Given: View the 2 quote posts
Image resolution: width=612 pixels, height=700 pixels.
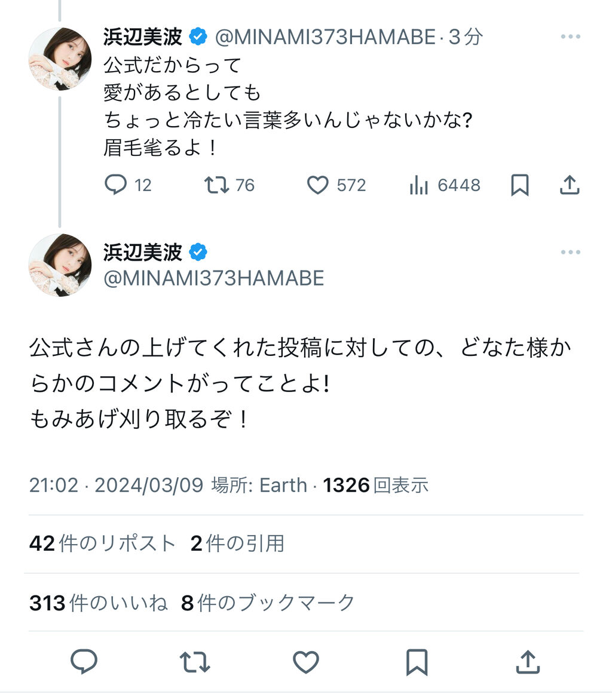Looking at the screenshot, I should [x=237, y=544].
